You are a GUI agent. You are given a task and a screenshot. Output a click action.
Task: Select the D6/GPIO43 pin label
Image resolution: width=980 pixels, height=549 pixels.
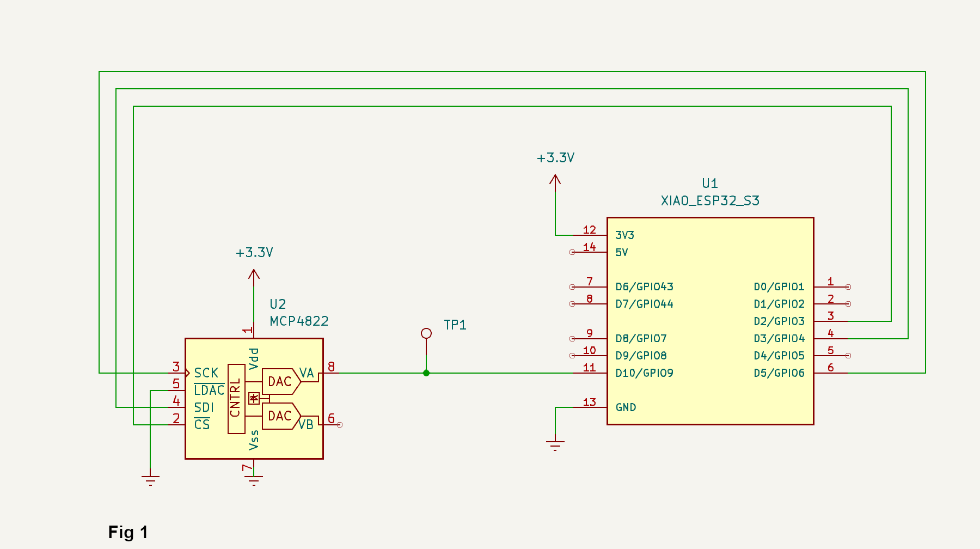click(644, 287)
